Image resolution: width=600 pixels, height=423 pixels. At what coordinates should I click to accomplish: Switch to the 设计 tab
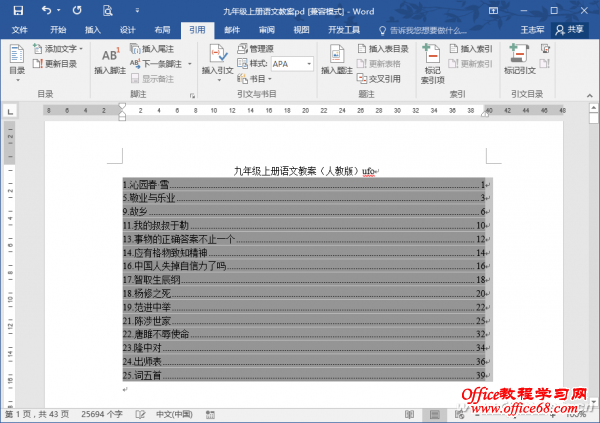coord(127,30)
